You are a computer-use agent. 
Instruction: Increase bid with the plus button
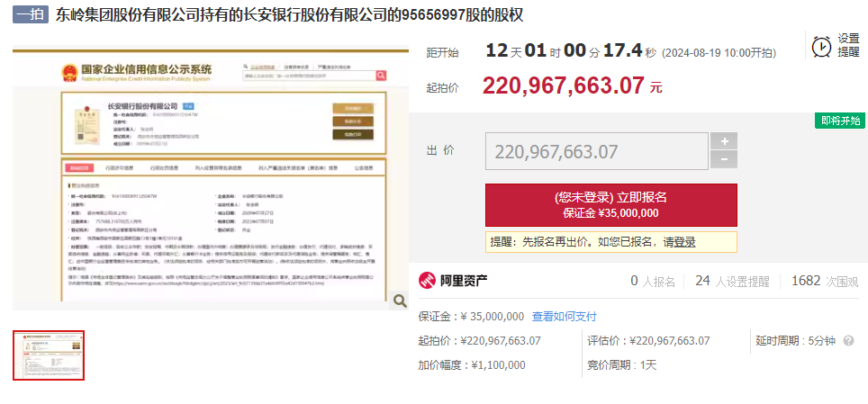click(723, 141)
